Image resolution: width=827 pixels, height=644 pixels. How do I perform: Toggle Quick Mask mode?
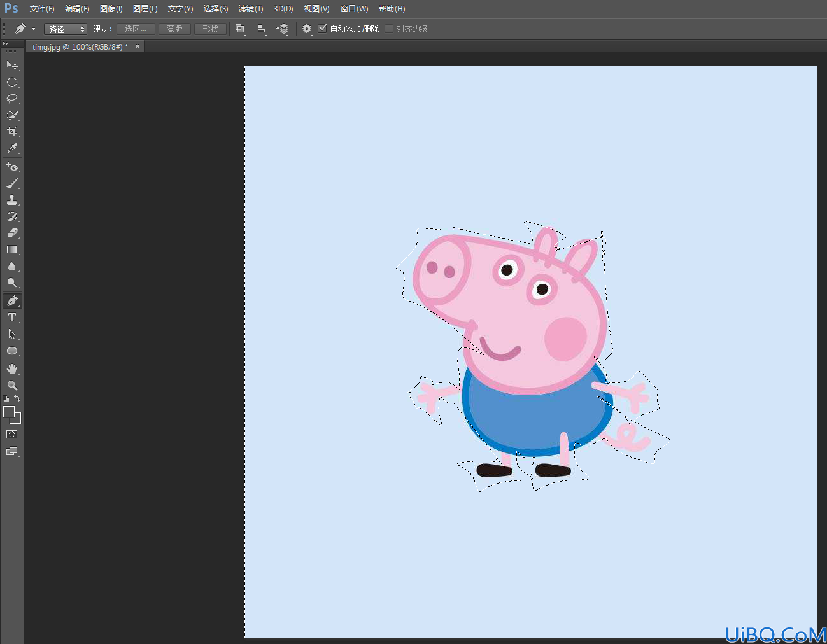(x=12, y=435)
